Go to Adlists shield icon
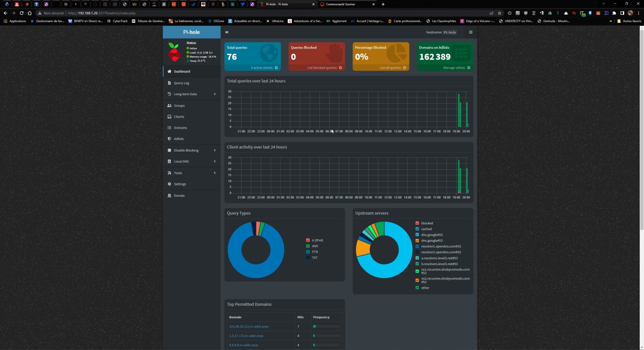Viewport: 644px width, 350px height. point(169,139)
